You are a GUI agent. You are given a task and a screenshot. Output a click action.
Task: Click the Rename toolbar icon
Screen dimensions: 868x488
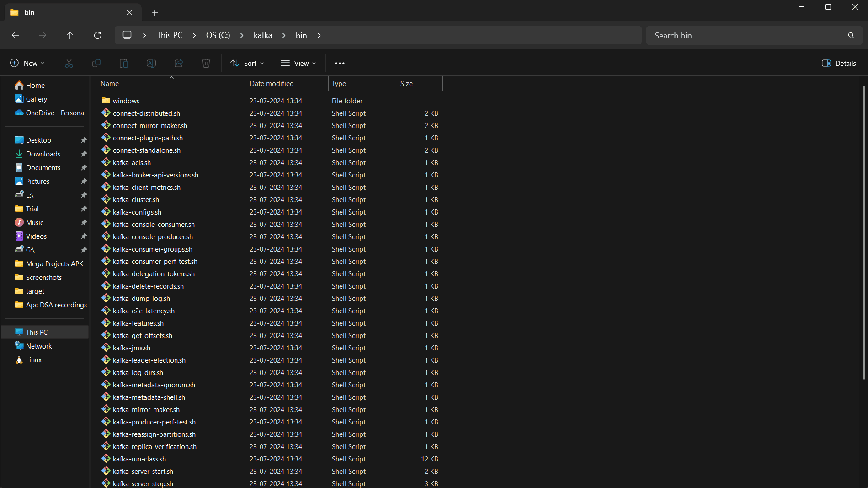[x=151, y=63]
